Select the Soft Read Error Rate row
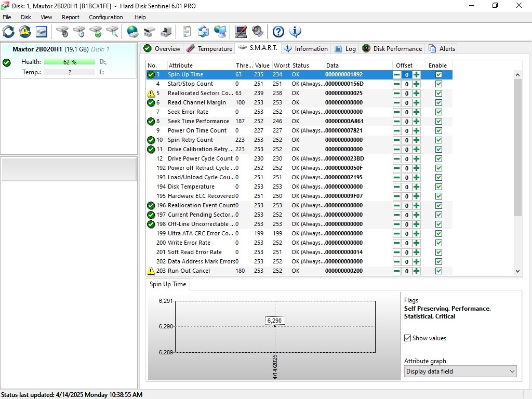This screenshot has height=399, width=532. (x=299, y=252)
